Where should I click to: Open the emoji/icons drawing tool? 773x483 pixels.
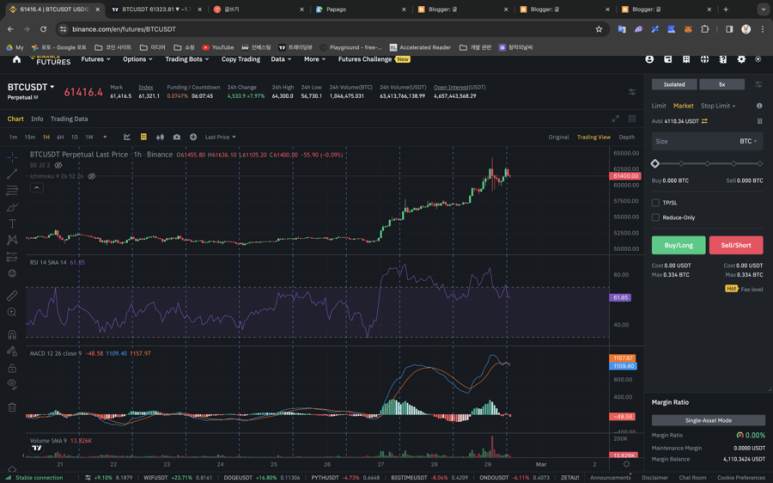coord(12,274)
